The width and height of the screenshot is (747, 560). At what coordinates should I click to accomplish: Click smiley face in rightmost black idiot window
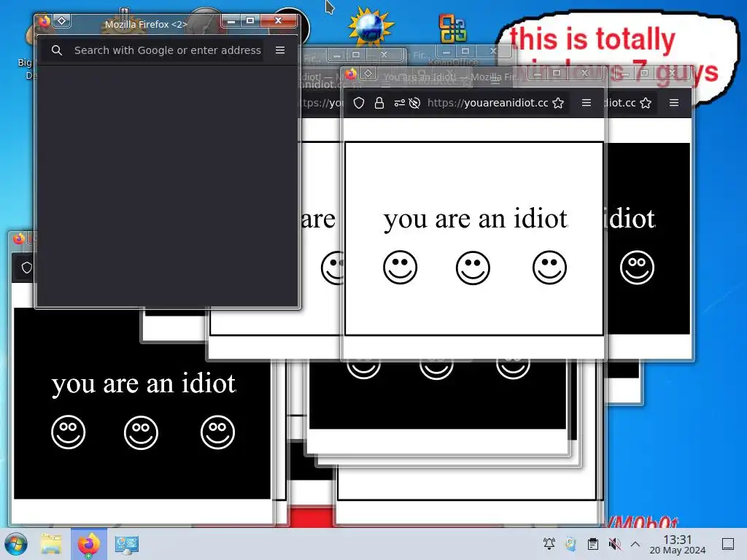pyautogui.click(x=638, y=268)
